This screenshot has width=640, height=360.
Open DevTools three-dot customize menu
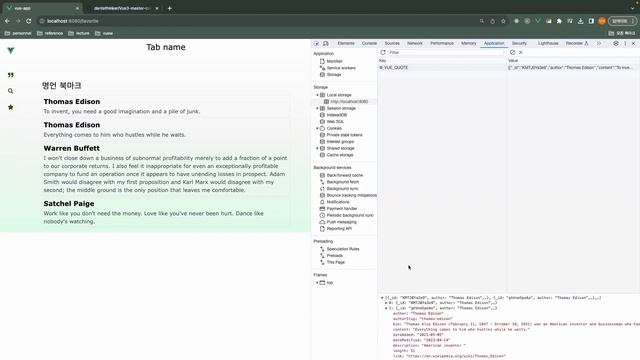(x=625, y=43)
